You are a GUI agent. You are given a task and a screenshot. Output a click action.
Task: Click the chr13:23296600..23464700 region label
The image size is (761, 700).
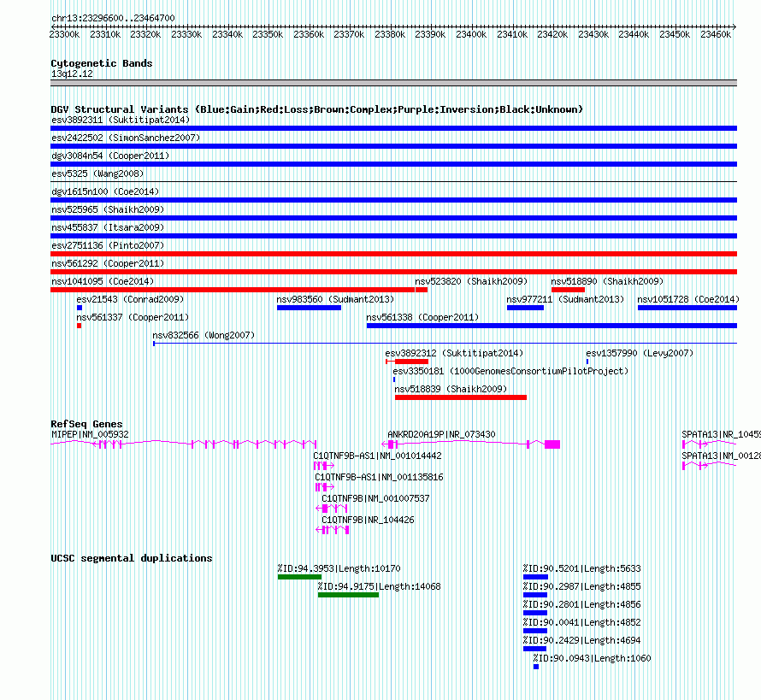click(113, 18)
